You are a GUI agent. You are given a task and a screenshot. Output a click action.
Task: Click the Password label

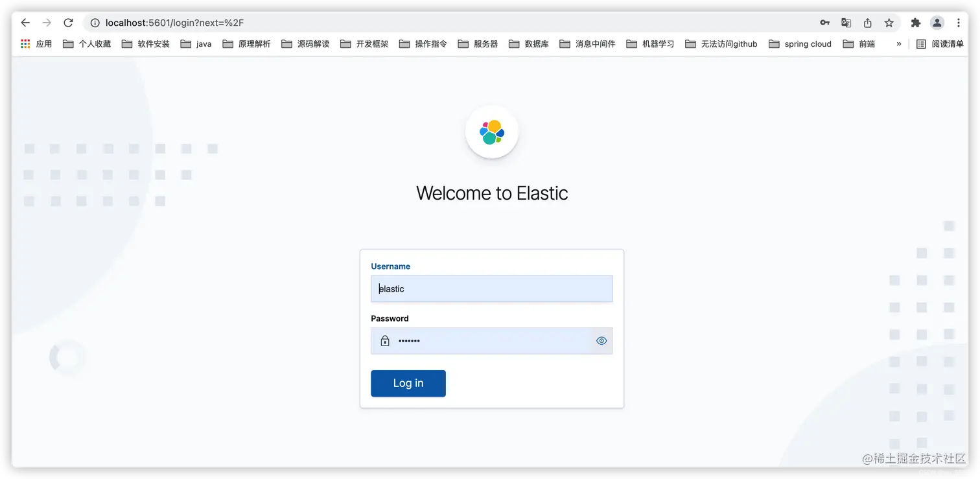[390, 318]
